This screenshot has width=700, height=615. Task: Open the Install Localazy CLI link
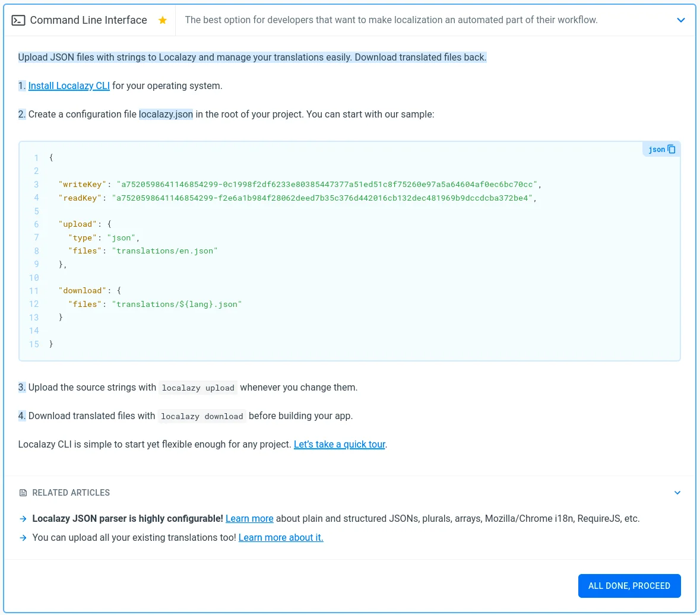(x=69, y=86)
